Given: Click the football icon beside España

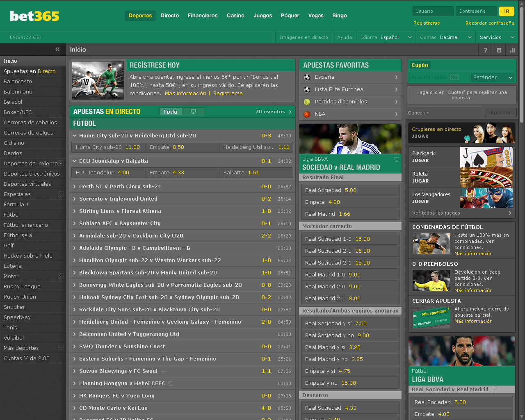Looking at the screenshot, I should point(307,77).
